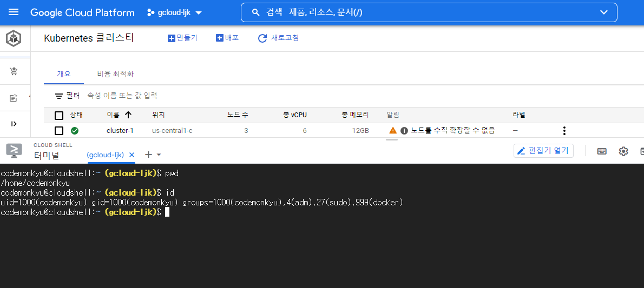Click the Cloud Shell terminal icon

(14, 151)
